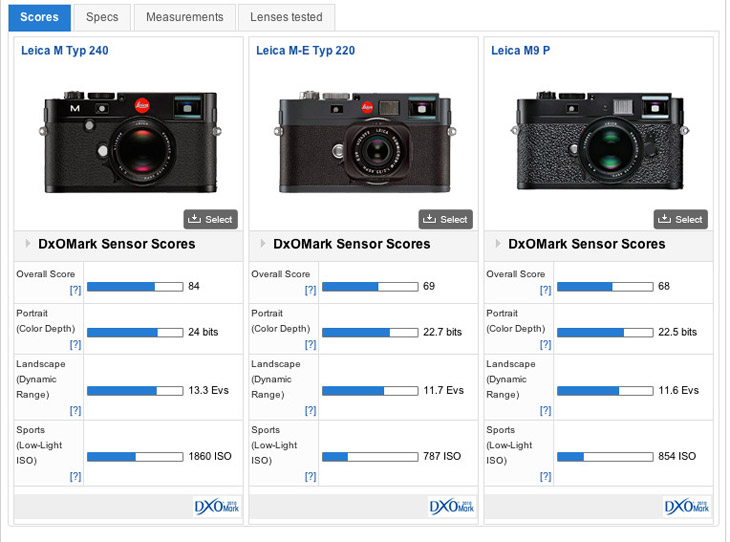Click 'Sports (Low-Light ISO)' label for Leica M Typ 240
The image size is (730, 542).
coord(39,445)
